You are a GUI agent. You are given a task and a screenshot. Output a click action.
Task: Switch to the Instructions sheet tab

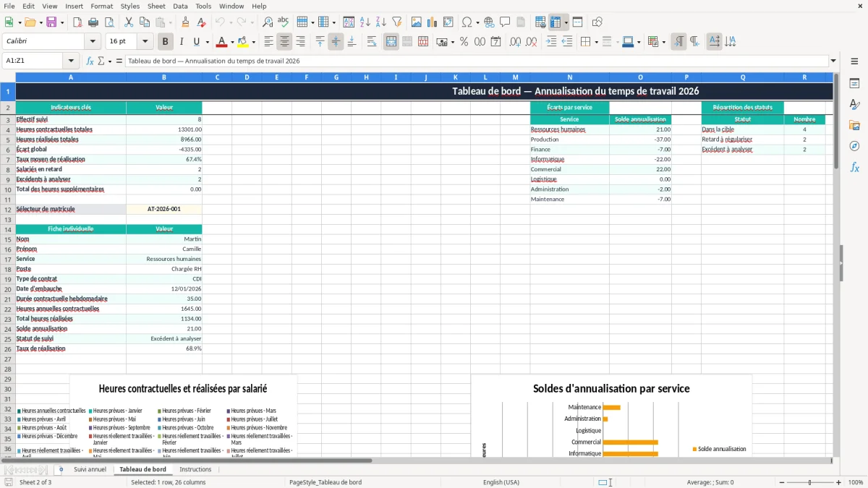(x=195, y=469)
